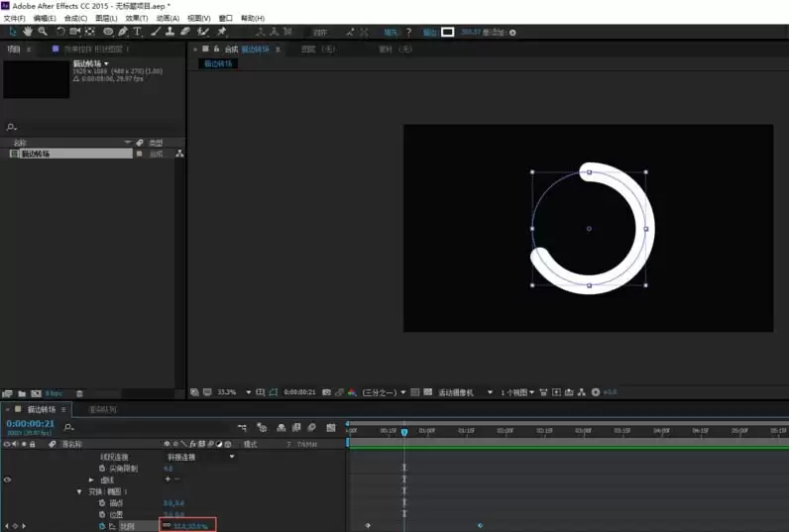789x532 pixels.
Task: Open the resolution (三分之一) dropdown
Action: pyautogui.click(x=384, y=392)
